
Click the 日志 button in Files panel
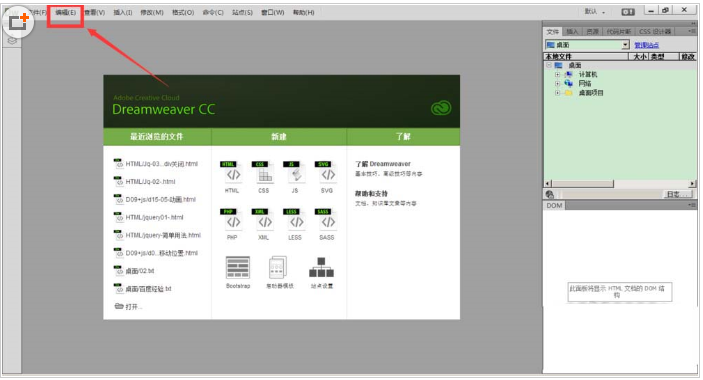coord(677,194)
